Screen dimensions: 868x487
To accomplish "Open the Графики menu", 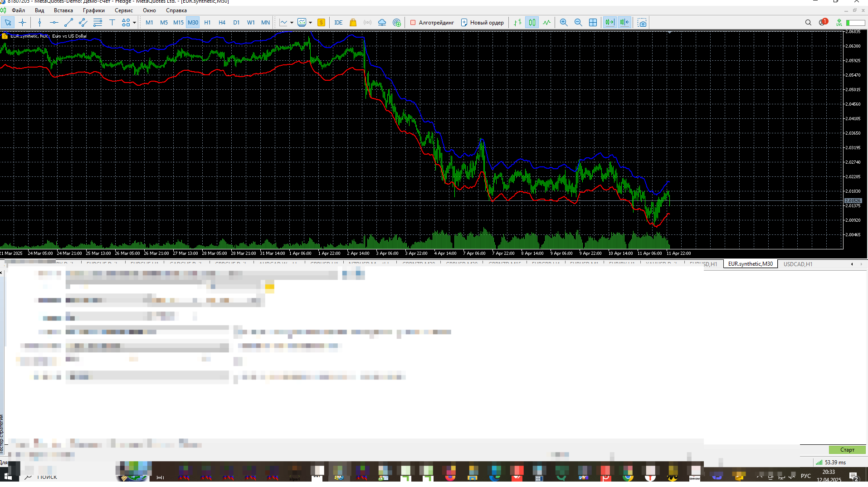I will click(x=93, y=10).
